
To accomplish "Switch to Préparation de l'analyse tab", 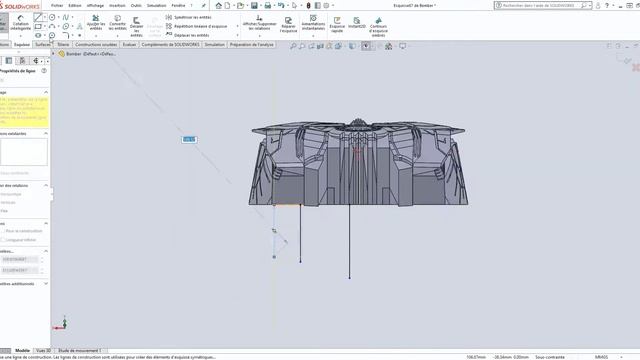I will pyautogui.click(x=251, y=44).
